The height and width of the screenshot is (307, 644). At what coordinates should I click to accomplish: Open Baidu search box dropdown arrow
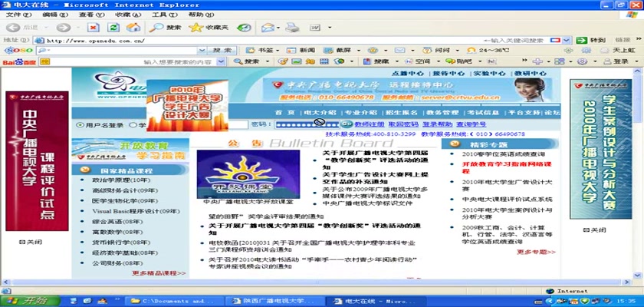[221, 61]
